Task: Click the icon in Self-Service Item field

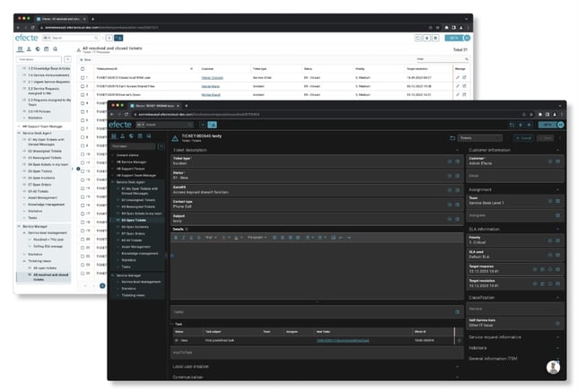Action: click(557, 323)
